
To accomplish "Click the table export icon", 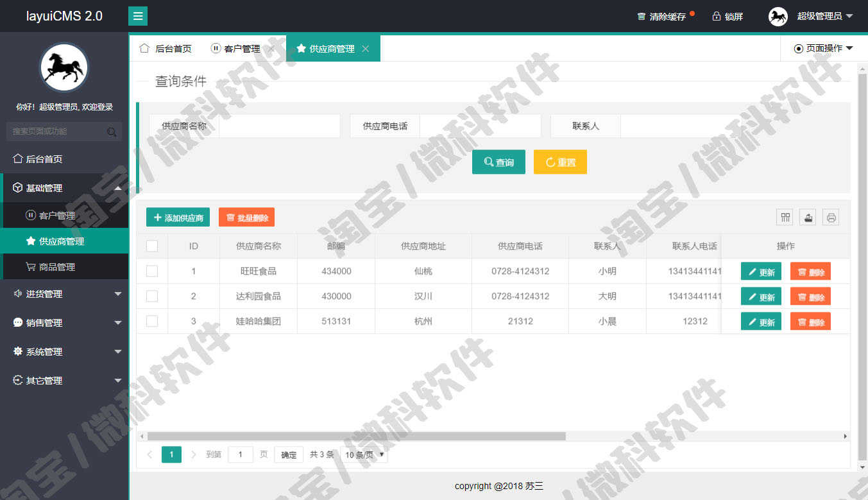I will tap(808, 217).
